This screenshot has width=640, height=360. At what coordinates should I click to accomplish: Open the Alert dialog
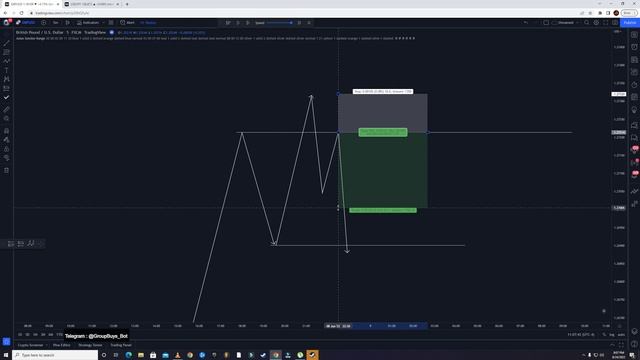point(127,23)
